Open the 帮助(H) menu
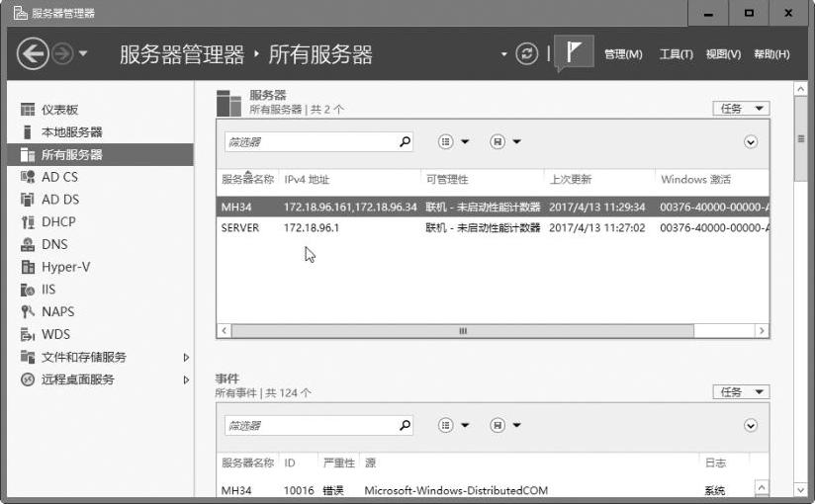This screenshot has width=815, height=504. [x=771, y=54]
